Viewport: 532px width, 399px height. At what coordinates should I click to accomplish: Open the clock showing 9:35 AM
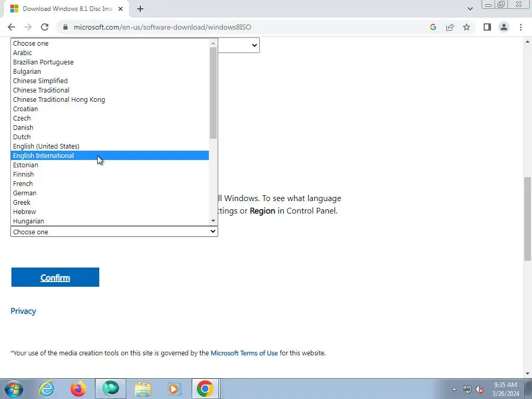coord(506,389)
